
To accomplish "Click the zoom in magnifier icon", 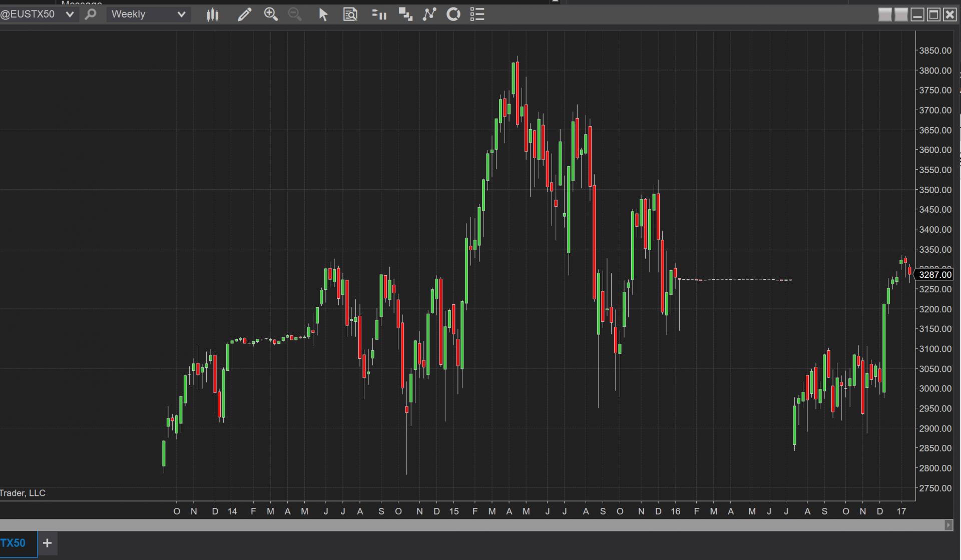I will (x=271, y=15).
